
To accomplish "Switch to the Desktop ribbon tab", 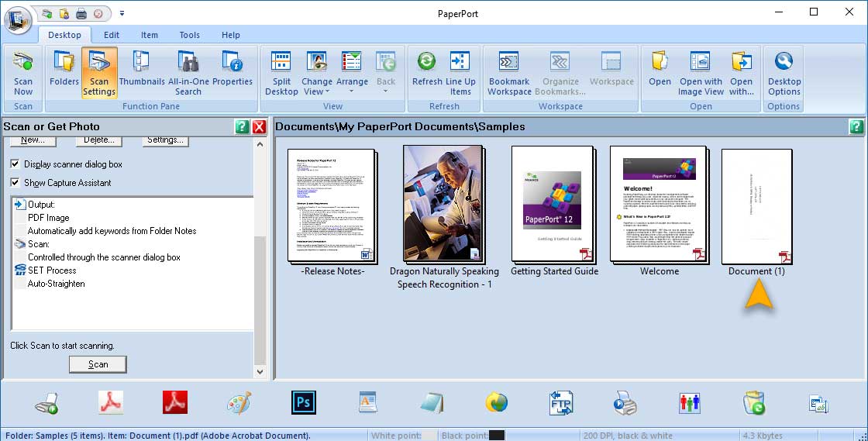I will (x=64, y=35).
